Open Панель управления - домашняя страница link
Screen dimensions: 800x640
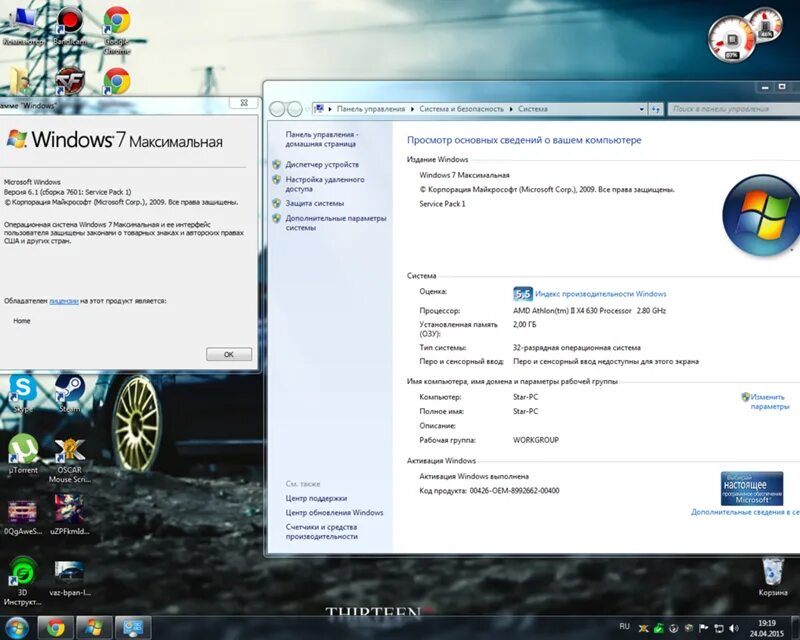(x=321, y=139)
